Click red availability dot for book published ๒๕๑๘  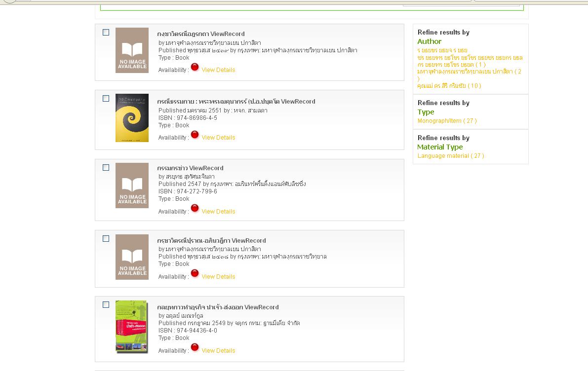[x=195, y=274]
